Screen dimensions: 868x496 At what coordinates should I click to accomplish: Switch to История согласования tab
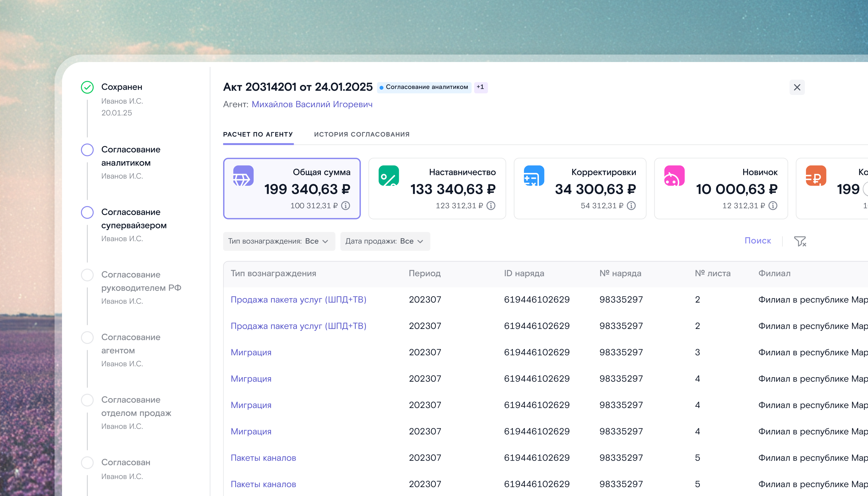[x=362, y=135]
